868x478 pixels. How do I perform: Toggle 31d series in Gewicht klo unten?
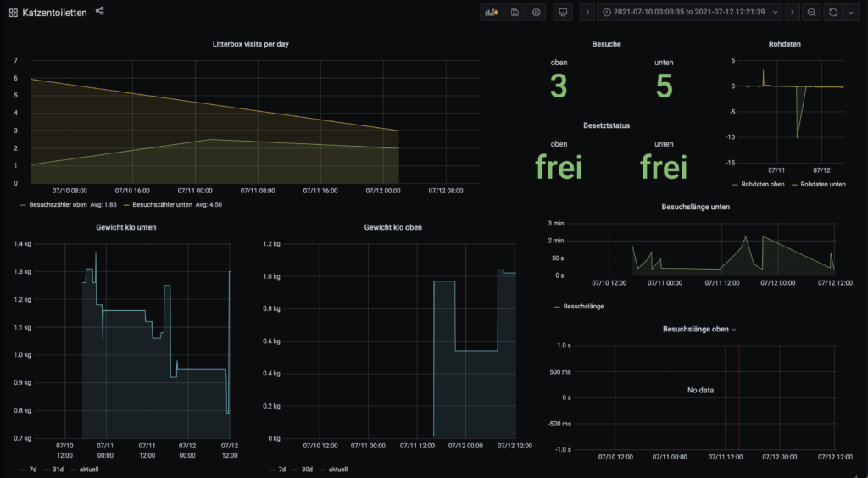58,470
